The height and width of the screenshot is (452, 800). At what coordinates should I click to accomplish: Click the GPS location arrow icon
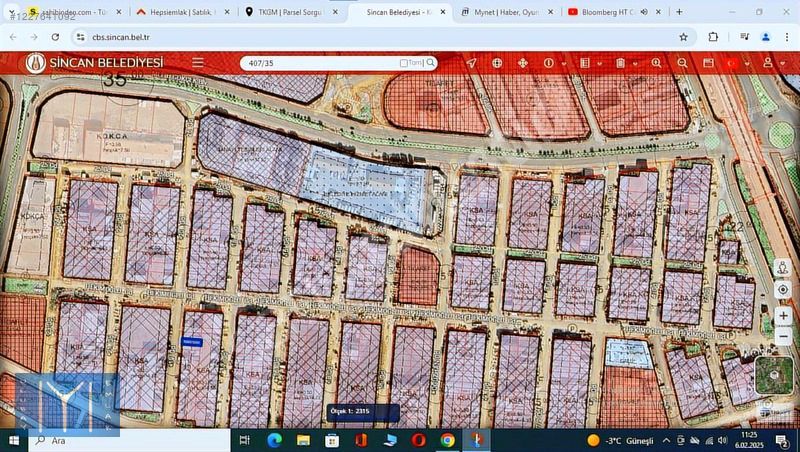471,63
